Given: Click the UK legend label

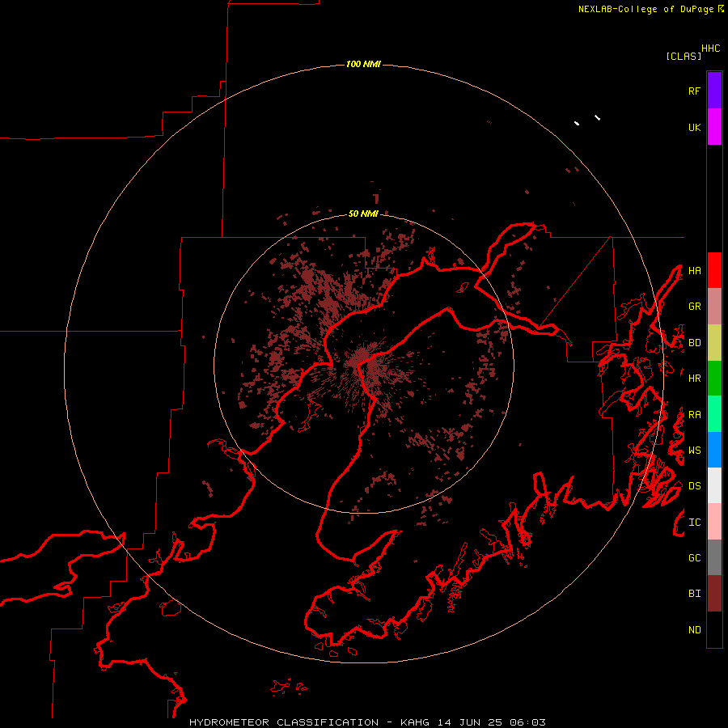Looking at the screenshot, I should [694, 128].
